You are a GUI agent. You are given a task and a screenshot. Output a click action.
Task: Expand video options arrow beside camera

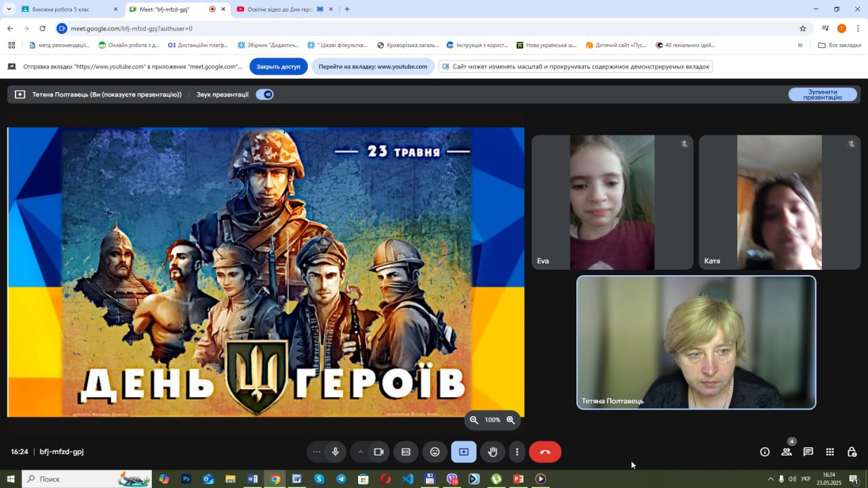(360, 452)
